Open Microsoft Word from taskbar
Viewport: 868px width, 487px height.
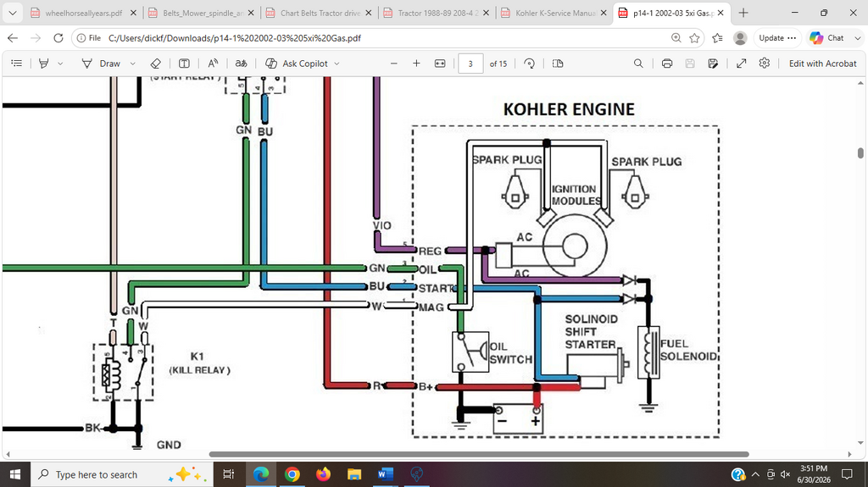click(386, 474)
